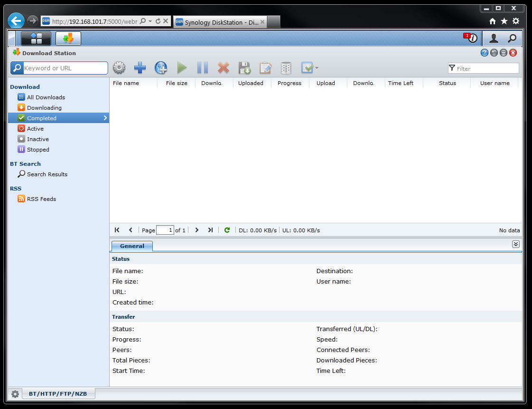The width and height of the screenshot is (532, 409).
Task: Select the General tab
Action: coord(132,246)
